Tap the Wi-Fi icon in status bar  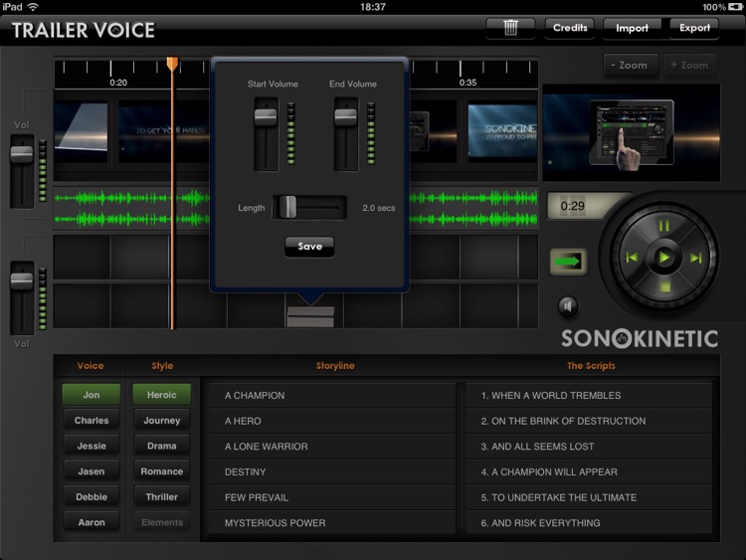(33, 7)
